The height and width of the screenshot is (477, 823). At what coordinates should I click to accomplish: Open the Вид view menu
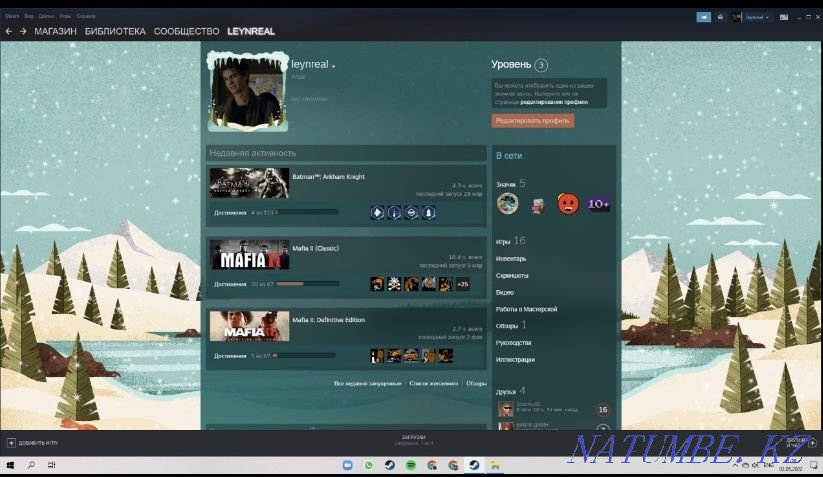coord(29,16)
